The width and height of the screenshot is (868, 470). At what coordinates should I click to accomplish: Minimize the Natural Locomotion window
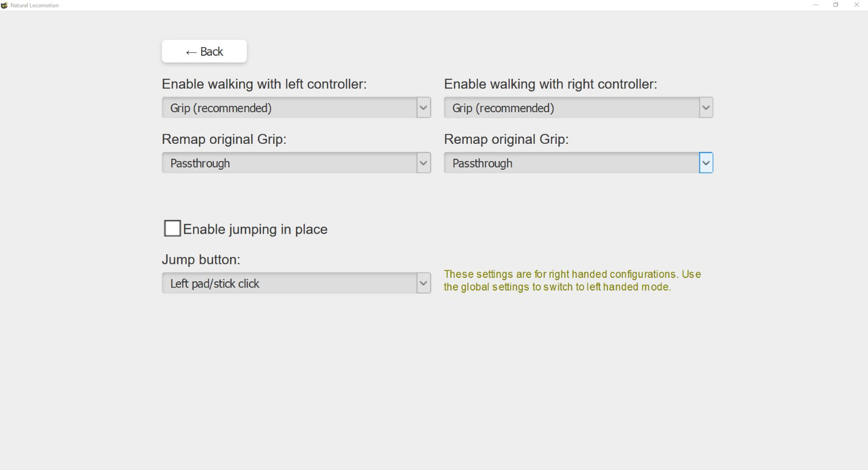click(815, 5)
